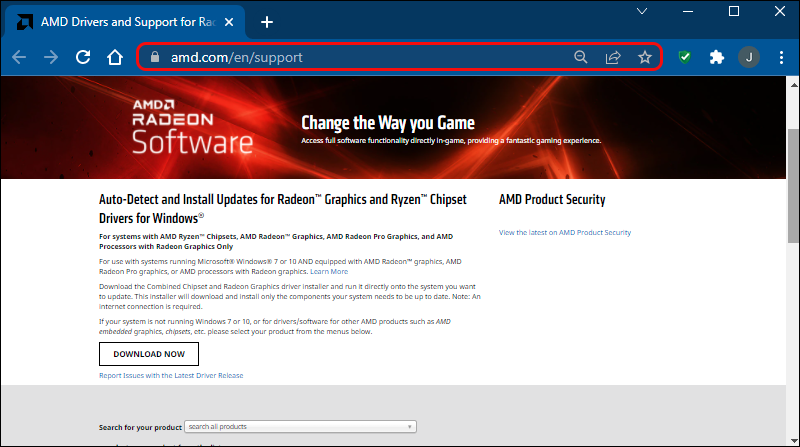Click the vertical scrollbar thumb
The width and height of the screenshot is (800, 447).
pos(793,185)
